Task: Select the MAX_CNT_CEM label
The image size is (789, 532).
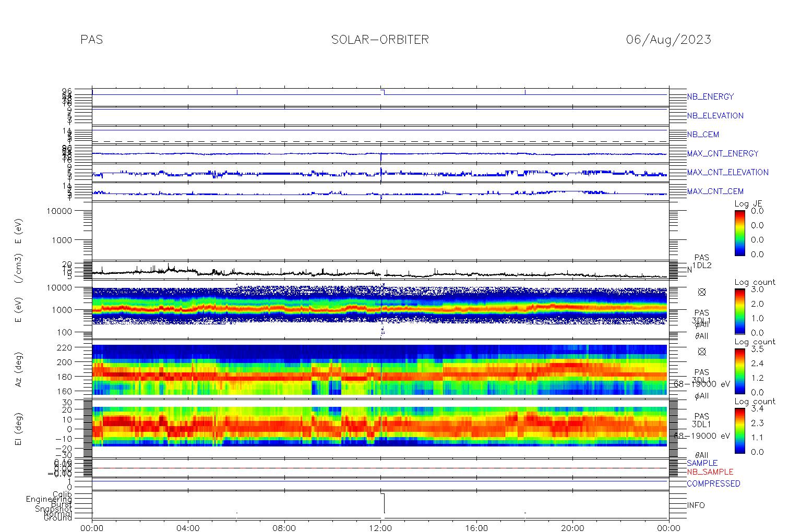Action: [x=715, y=191]
